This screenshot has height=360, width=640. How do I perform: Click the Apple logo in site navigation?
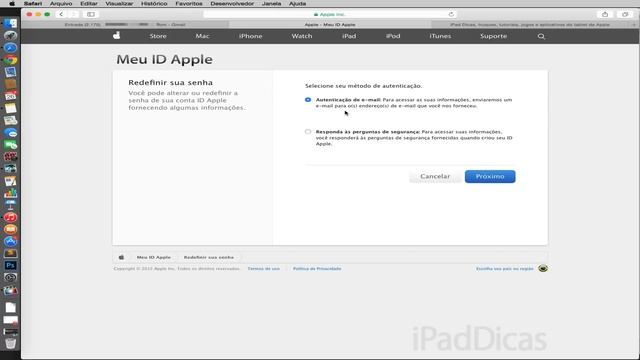(117, 36)
